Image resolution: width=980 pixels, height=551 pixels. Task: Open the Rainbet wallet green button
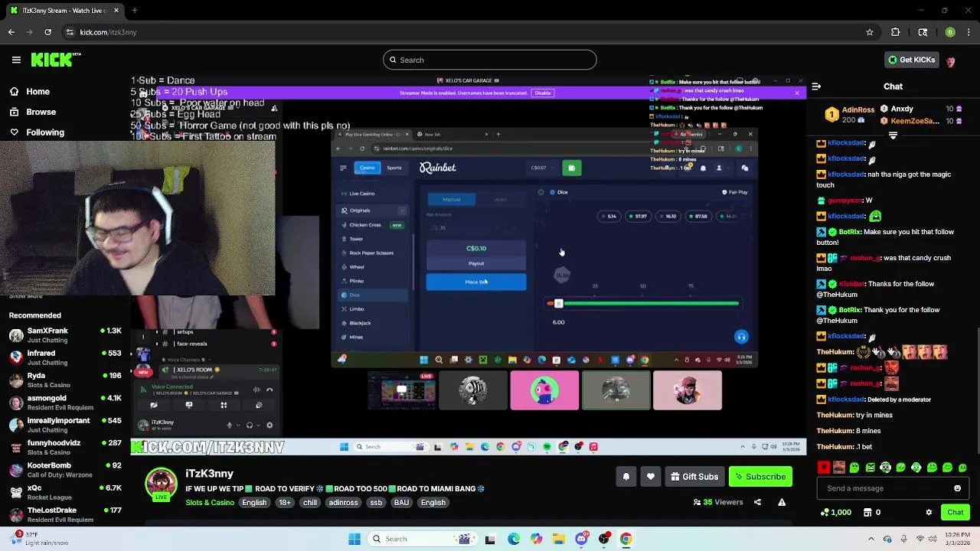tap(571, 168)
